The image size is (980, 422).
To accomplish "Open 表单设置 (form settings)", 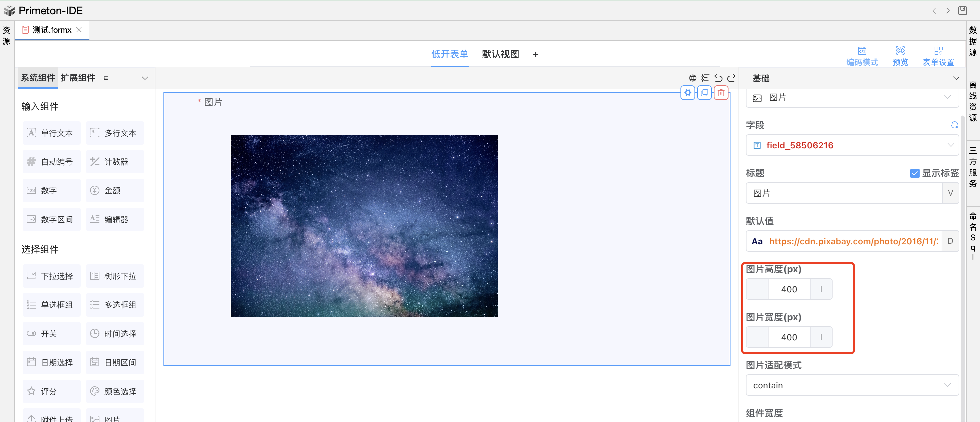I will (x=939, y=55).
